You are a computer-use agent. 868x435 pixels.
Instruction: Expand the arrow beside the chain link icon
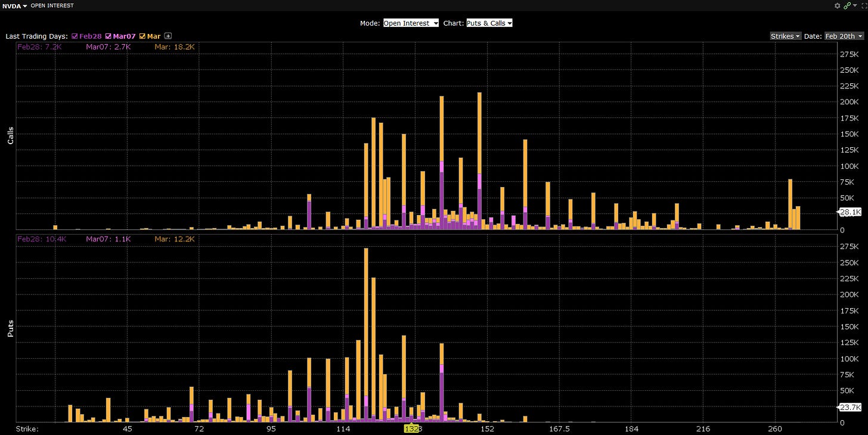[855, 5]
